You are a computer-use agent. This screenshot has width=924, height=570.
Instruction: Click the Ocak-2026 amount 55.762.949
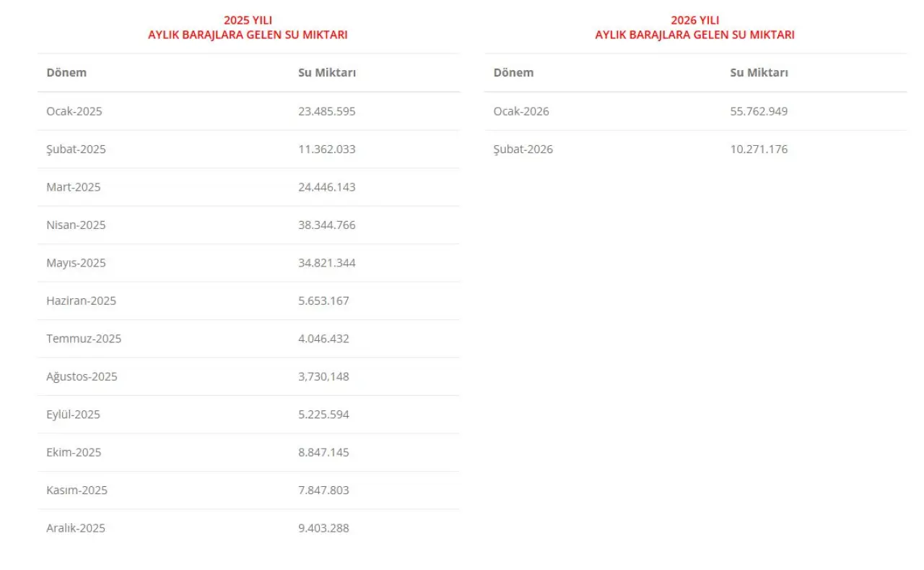click(x=759, y=111)
